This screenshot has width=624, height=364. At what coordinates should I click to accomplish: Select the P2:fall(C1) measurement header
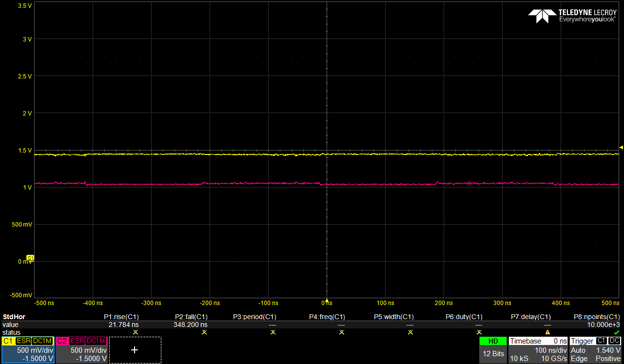pyautogui.click(x=191, y=317)
